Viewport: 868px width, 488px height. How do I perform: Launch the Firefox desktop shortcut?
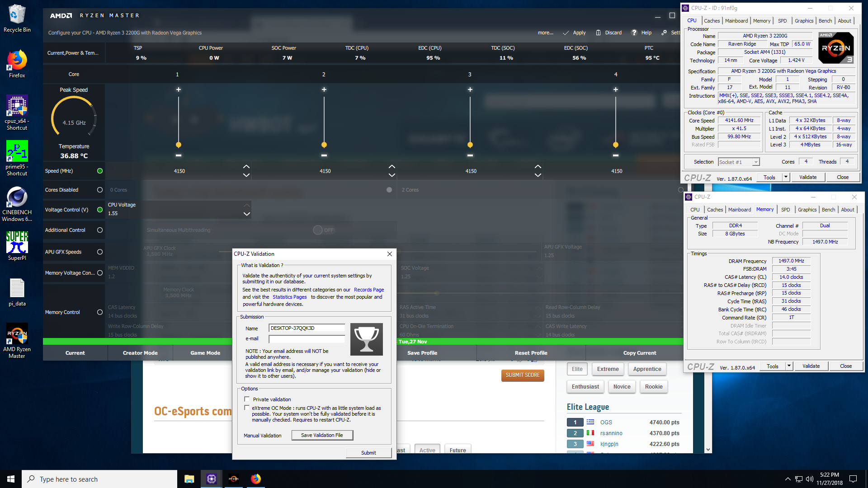click(x=17, y=64)
